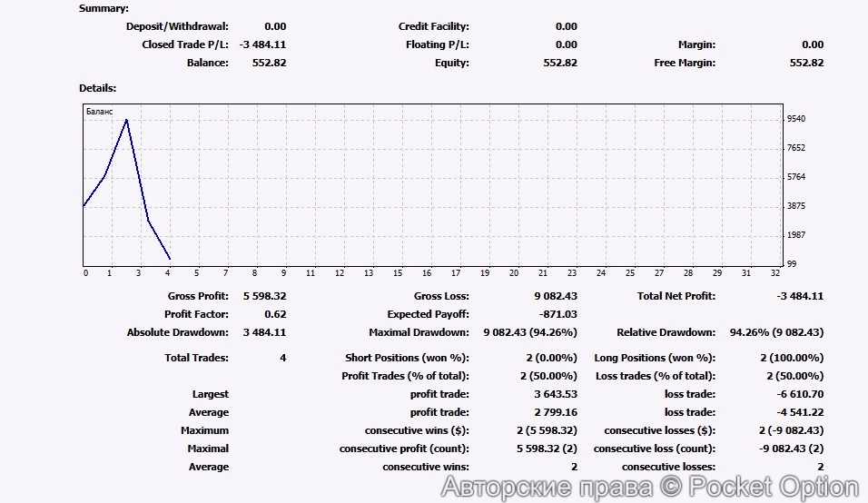The image size is (868, 503).
Task: Select the Gross Profit value 5 598.32
Action: tap(264, 296)
